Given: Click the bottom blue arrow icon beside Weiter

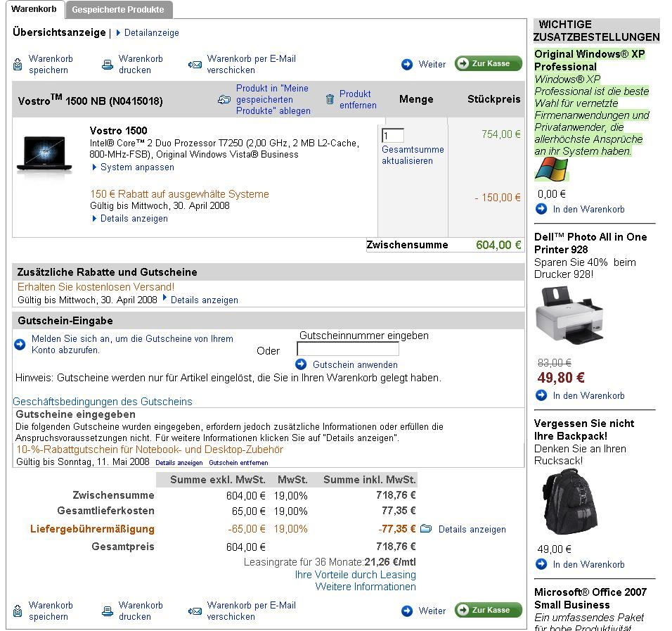Looking at the screenshot, I should (407, 611).
